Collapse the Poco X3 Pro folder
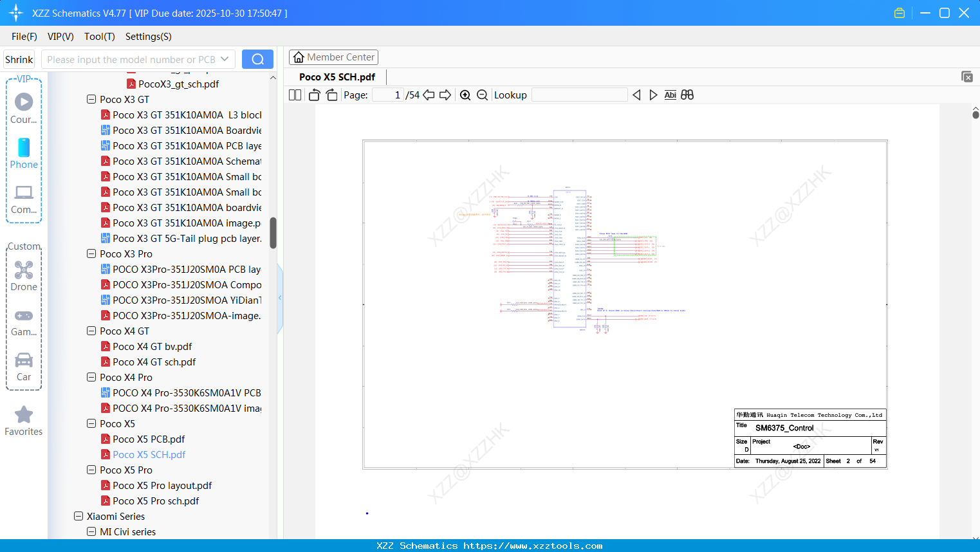The image size is (980, 552). click(91, 254)
